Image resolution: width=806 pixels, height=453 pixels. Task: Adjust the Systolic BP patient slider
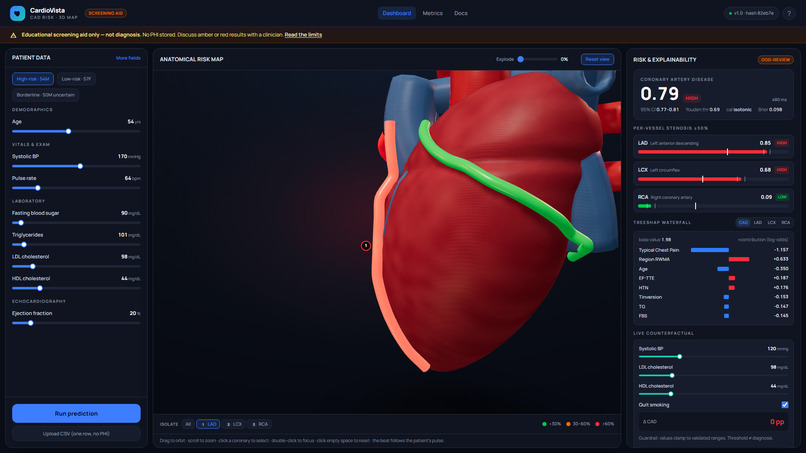click(x=76, y=166)
